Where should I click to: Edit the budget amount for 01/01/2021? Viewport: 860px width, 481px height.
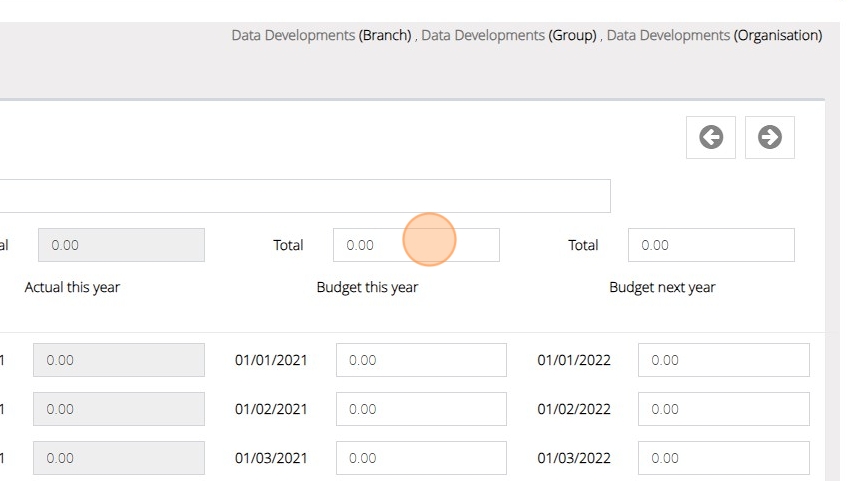(x=421, y=360)
